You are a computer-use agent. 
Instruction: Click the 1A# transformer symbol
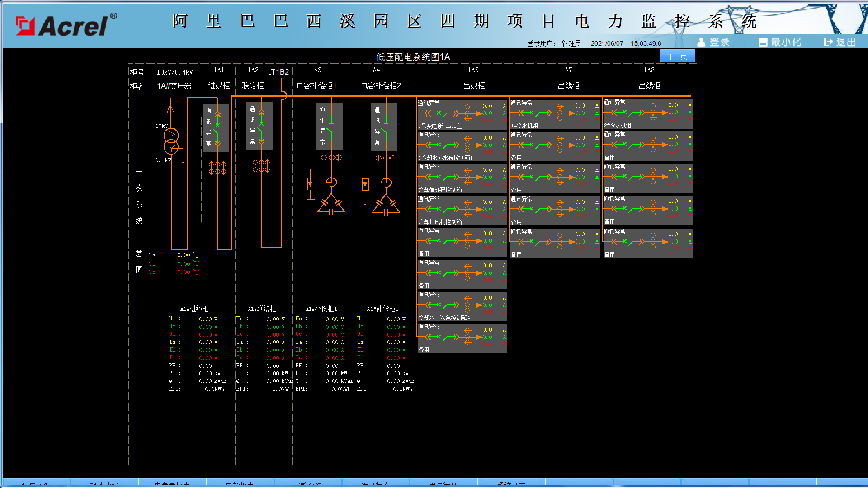(x=171, y=141)
